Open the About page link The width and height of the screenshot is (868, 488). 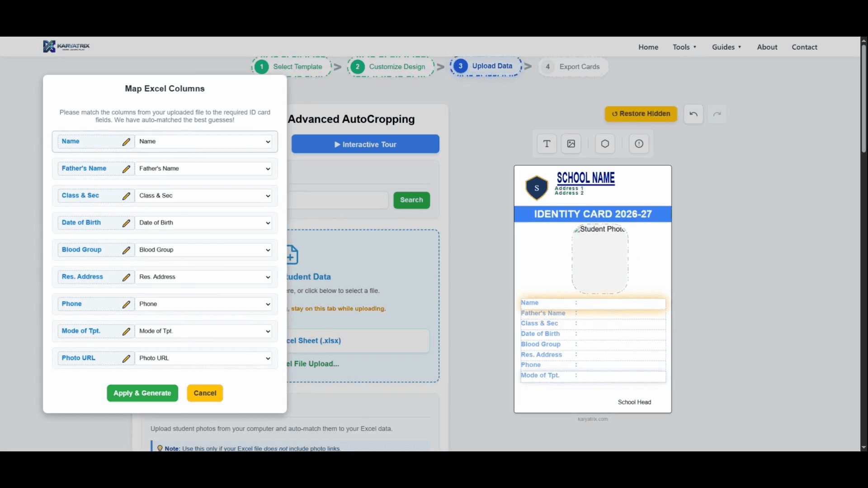pyautogui.click(x=767, y=47)
